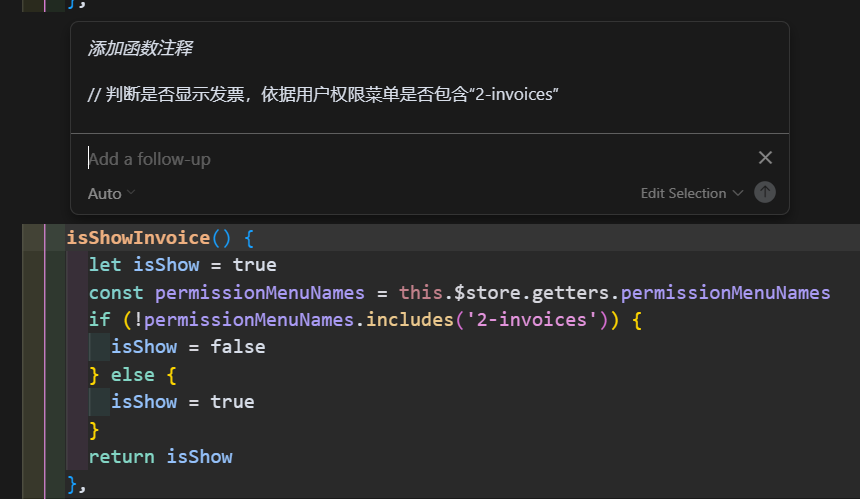
Task: Focus the Add a follow-up input field
Action: tap(417, 159)
